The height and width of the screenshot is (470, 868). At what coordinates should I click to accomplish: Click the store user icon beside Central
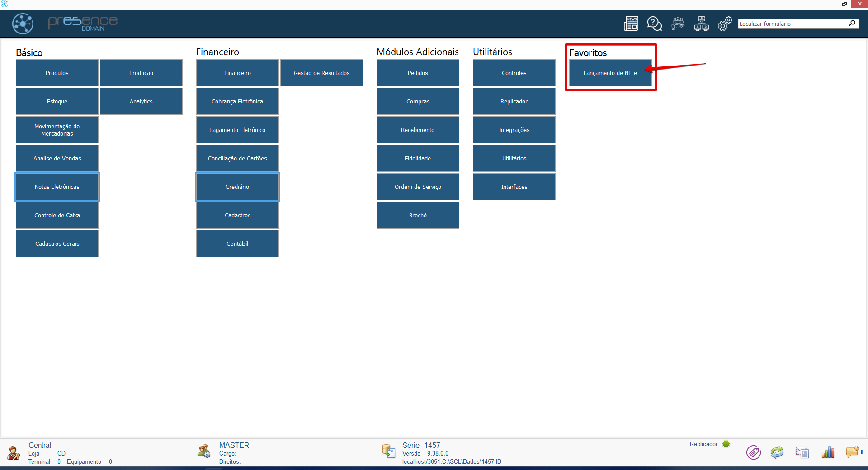[14, 453]
